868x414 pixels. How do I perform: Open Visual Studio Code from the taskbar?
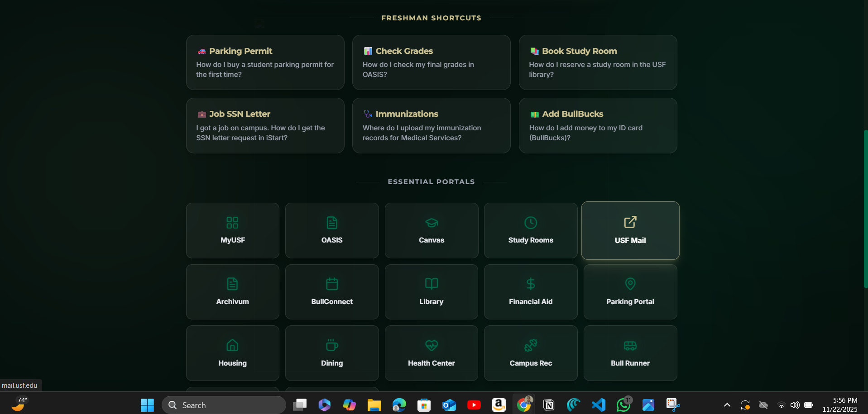coord(599,405)
